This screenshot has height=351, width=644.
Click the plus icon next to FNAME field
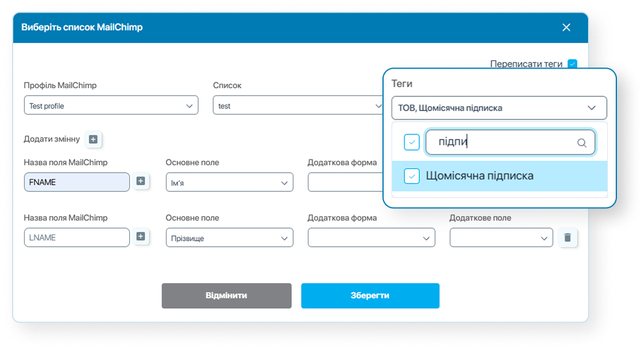tap(141, 181)
